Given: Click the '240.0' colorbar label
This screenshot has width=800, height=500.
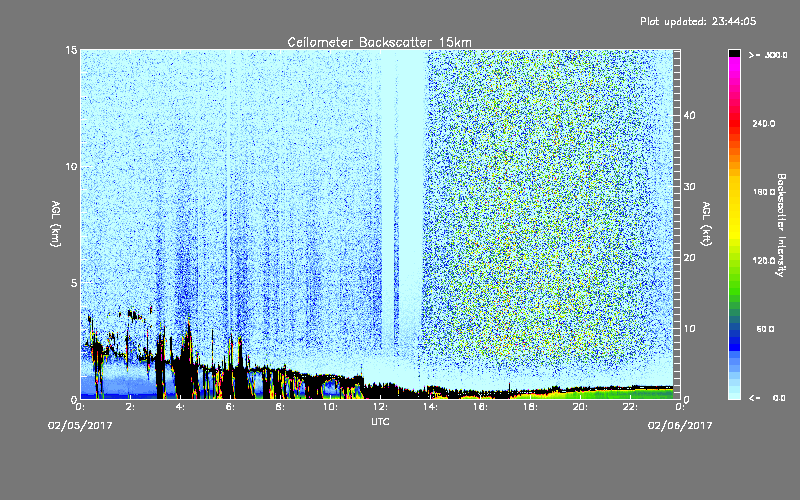Looking at the screenshot, I should pos(764,124).
